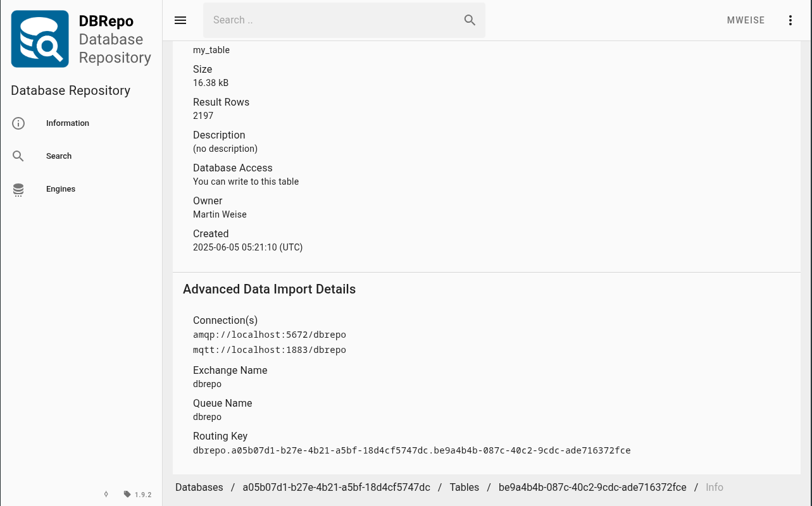The image size is (812, 506).
Task: Switch to the Info breadcrumb tab
Action: tap(714, 487)
